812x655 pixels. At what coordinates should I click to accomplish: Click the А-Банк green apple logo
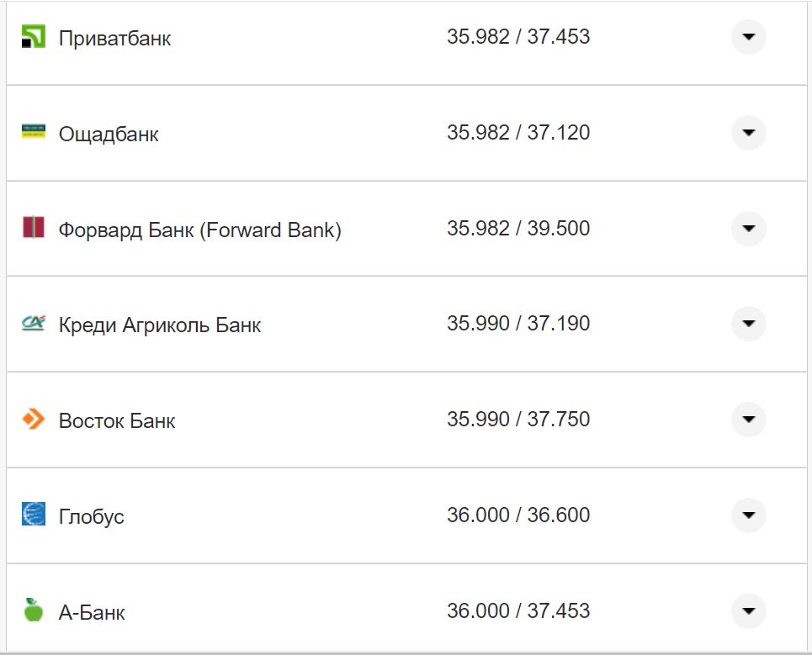click(33, 611)
